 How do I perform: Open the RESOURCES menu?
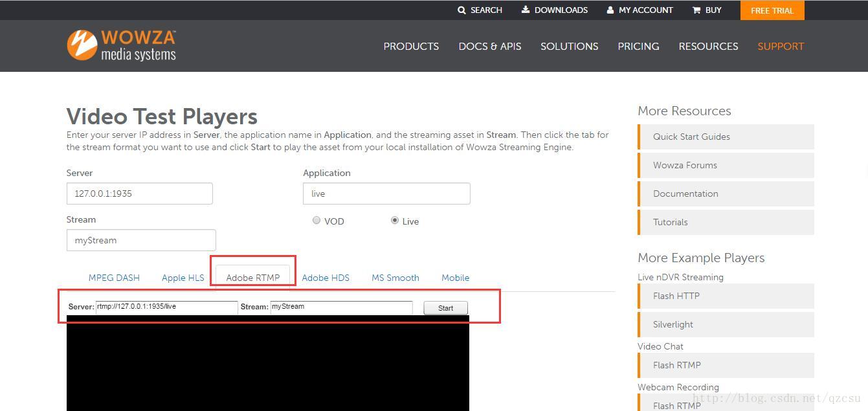pyautogui.click(x=708, y=47)
